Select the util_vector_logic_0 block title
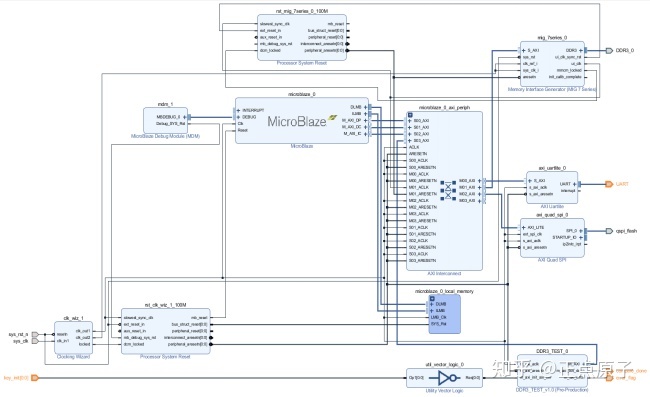Screen dimensions: 650x397 click(x=444, y=365)
